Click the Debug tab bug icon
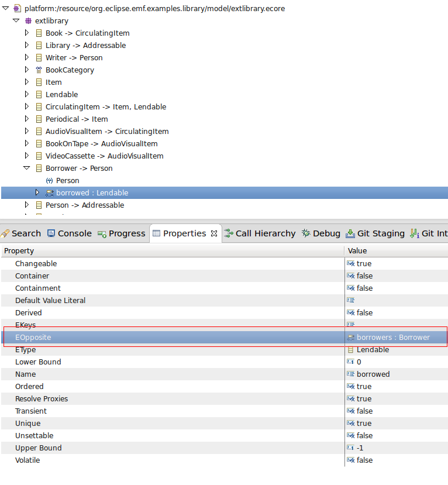The height and width of the screenshot is (485, 448). [306, 233]
